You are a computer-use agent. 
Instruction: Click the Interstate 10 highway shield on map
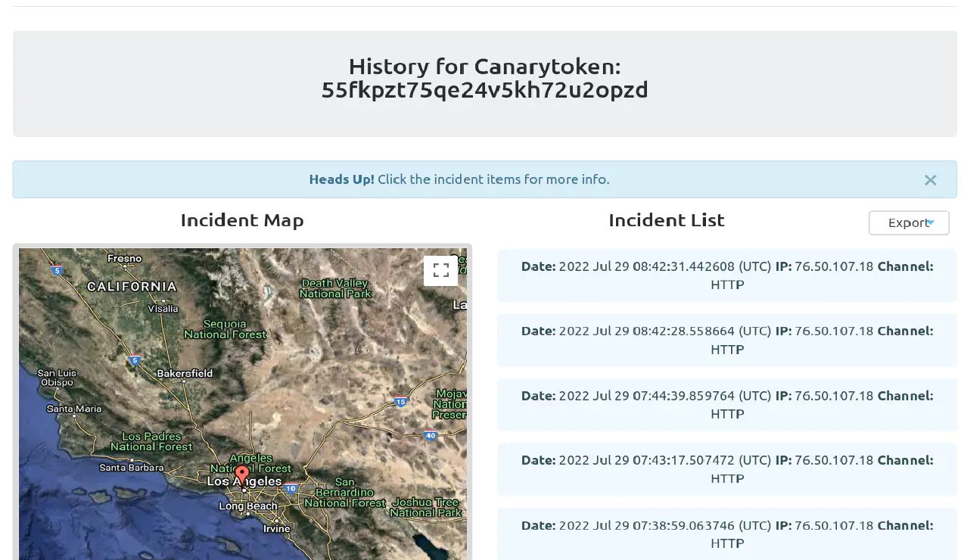[291, 488]
